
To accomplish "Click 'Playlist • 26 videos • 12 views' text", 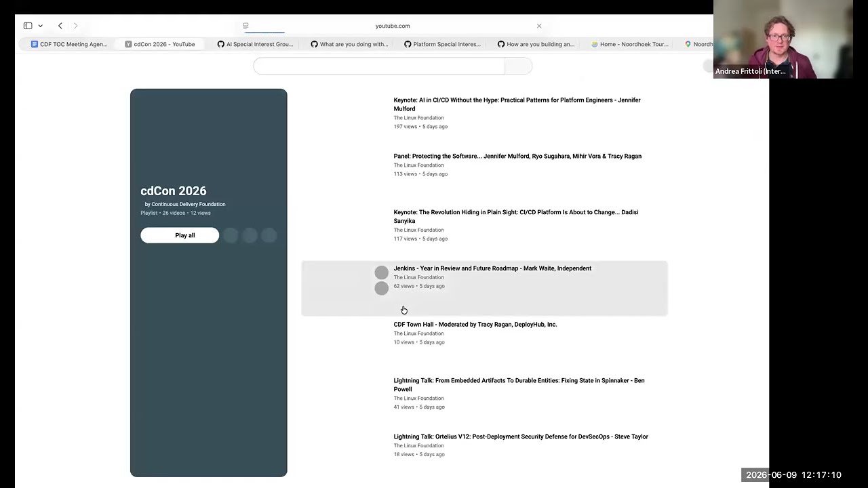I will tap(176, 213).
